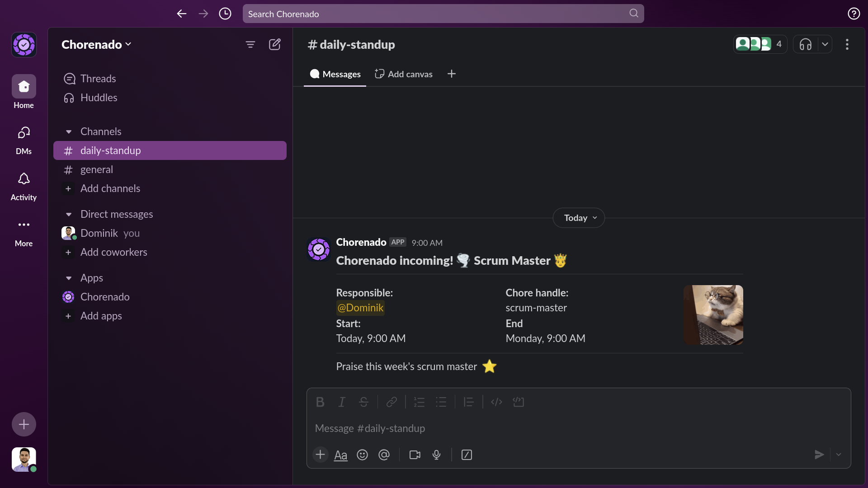Toggle bold formatting in composer
This screenshot has height=488, width=868.
pyautogui.click(x=320, y=402)
